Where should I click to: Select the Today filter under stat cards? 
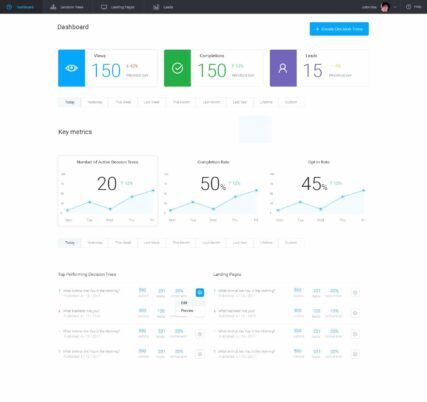tap(70, 102)
